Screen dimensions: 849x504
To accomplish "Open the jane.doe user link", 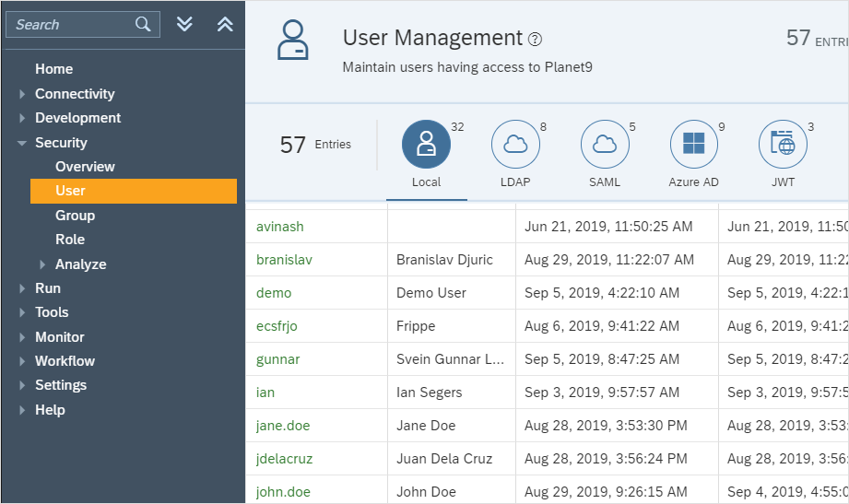I will point(283,426).
